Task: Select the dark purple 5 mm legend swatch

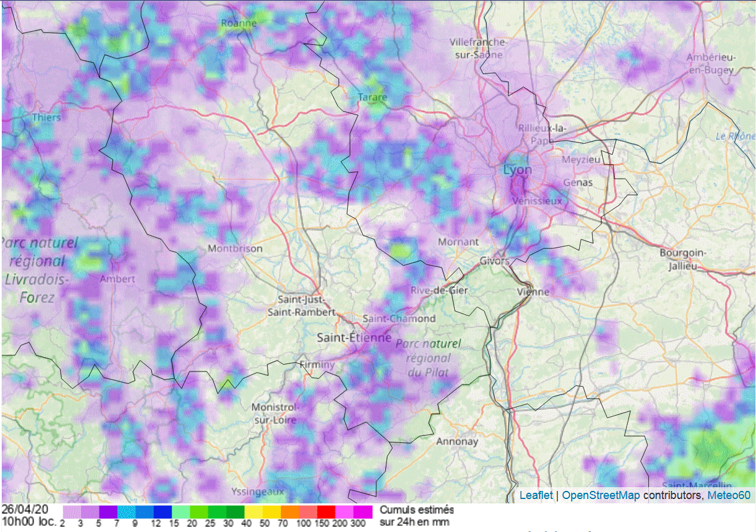Action: pos(108,511)
